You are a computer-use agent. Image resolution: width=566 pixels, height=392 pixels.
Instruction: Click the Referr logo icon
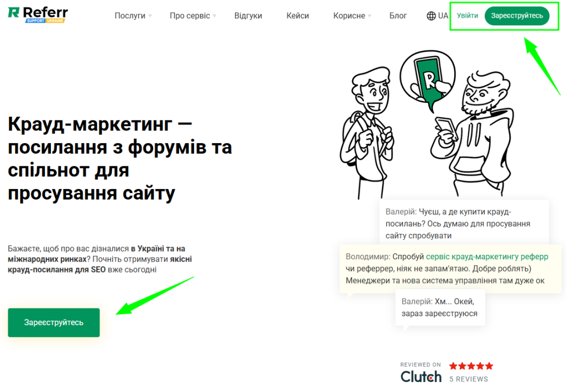click(x=14, y=12)
